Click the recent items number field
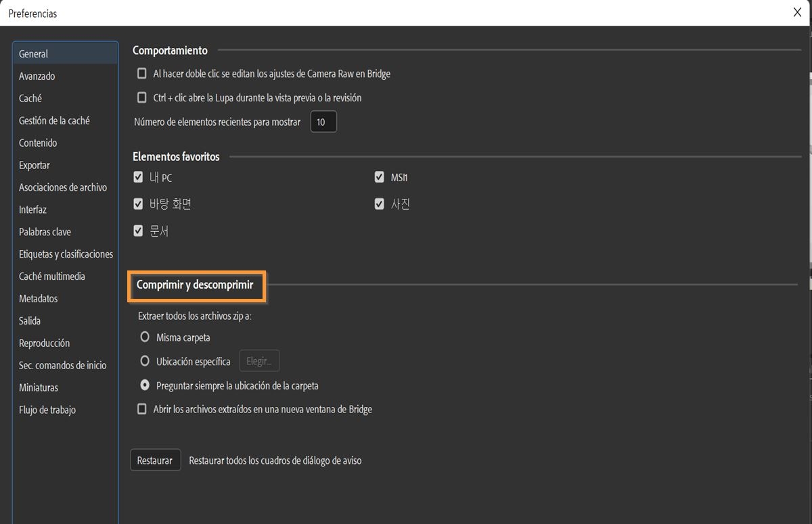The image size is (812, 524). pos(323,122)
